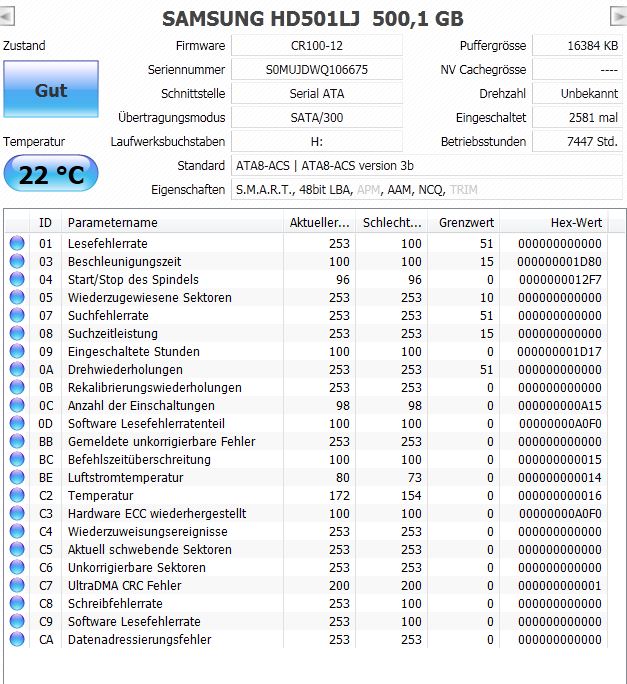The image size is (627, 684).
Task: Click status orb for C9 Software Lesefehlerrate
Action: click(17, 621)
